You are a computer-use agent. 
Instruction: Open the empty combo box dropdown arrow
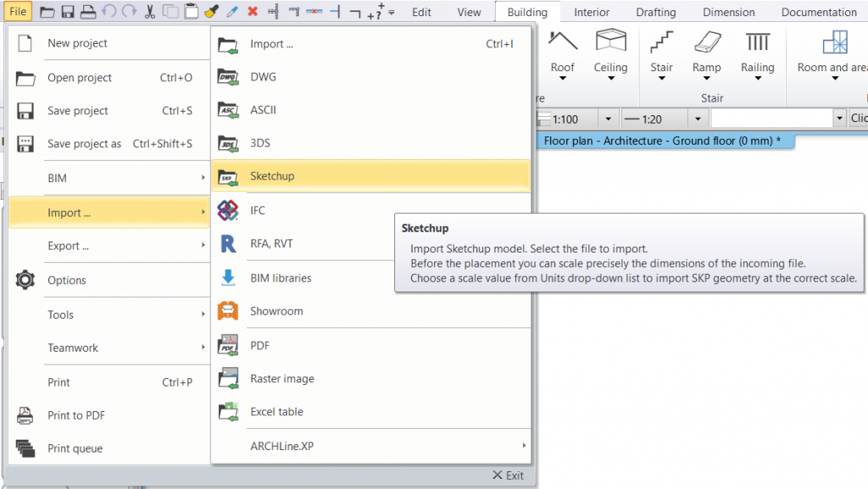click(x=840, y=118)
